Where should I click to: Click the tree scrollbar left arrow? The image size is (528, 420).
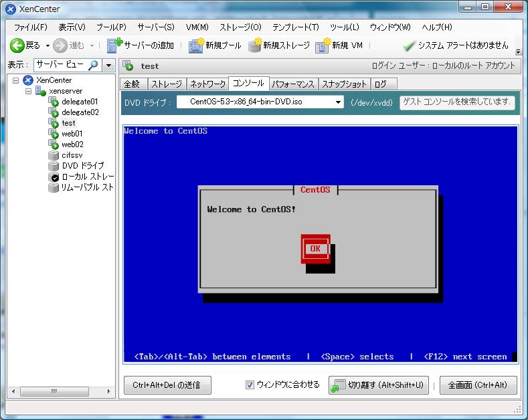[x=13, y=391]
